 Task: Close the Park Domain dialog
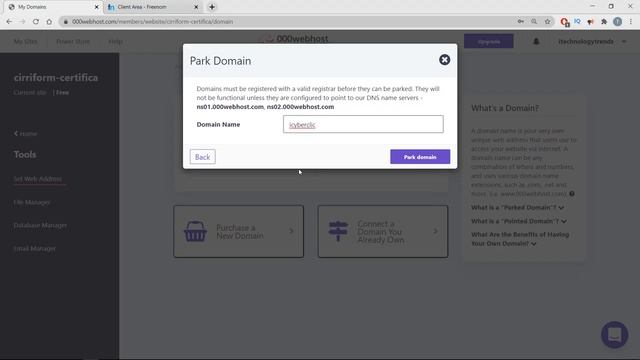point(444,60)
